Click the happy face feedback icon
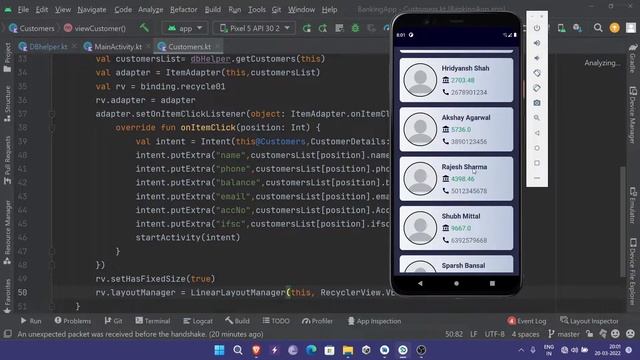 tap(615, 334)
